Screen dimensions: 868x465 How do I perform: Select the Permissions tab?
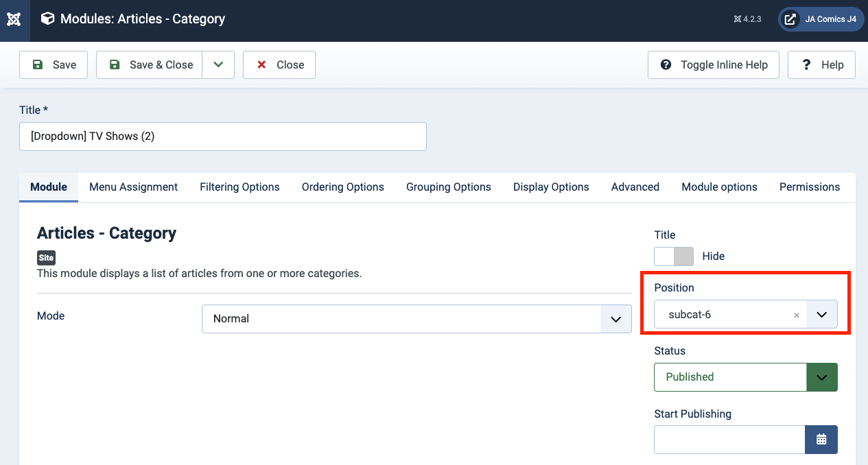click(809, 187)
